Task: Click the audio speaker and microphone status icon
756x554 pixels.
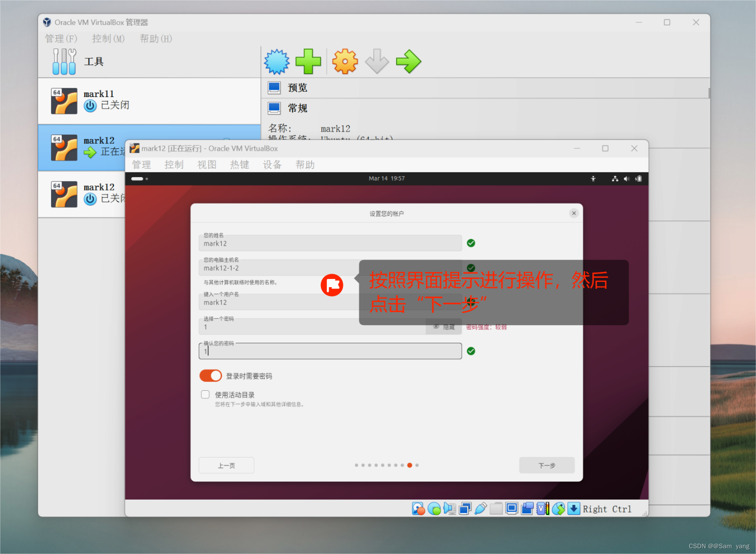Action: (449, 509)
